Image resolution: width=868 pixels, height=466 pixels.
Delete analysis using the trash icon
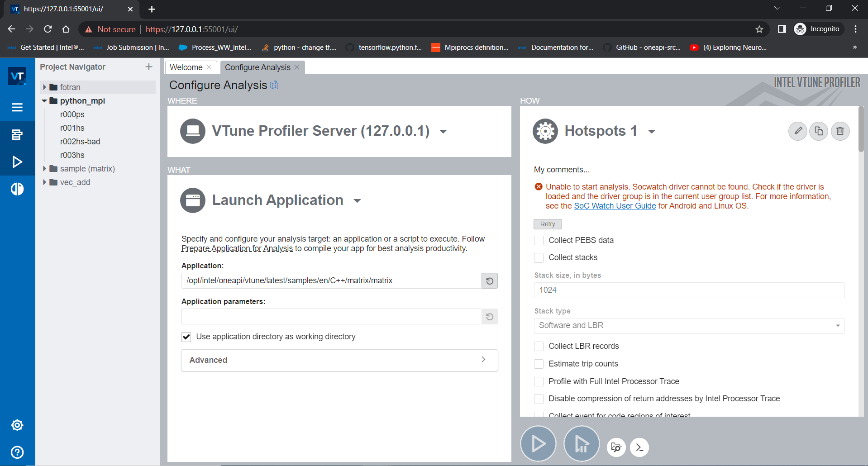point(840,131)
